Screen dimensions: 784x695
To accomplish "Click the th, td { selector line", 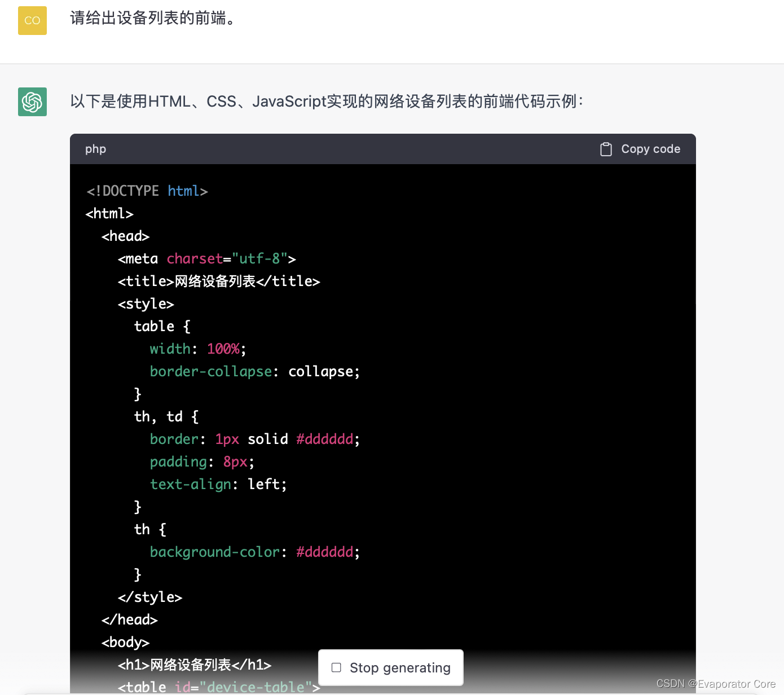I will (x=166, y=417).
